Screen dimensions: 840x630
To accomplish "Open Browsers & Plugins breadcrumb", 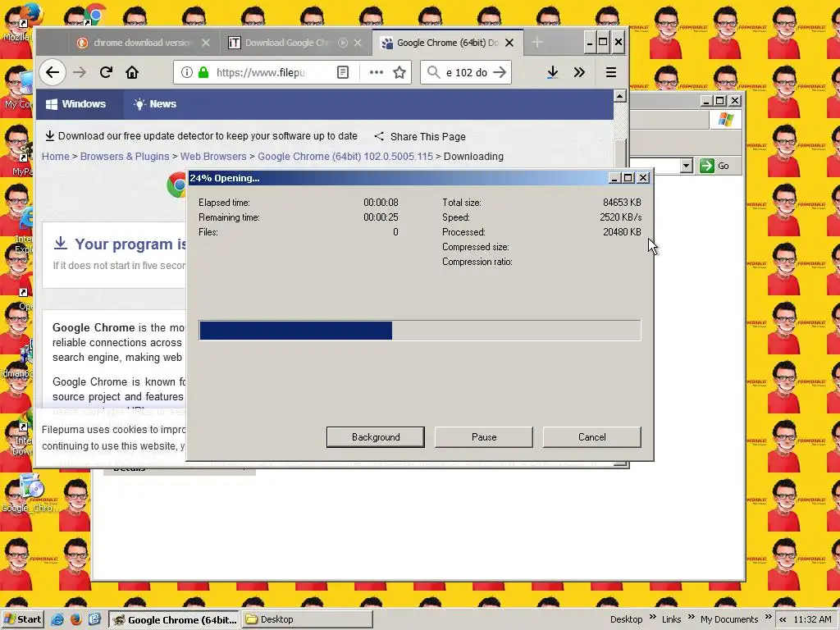I will pos(125,157).
